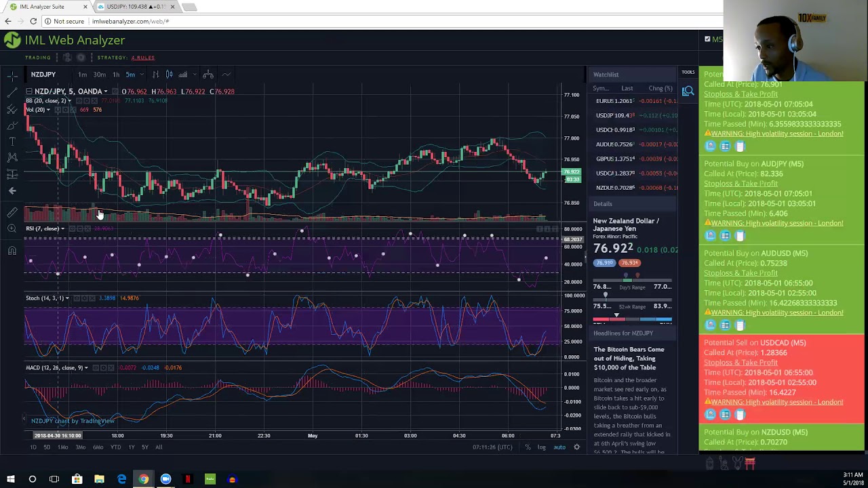Open chart settings gear icon

577,447
